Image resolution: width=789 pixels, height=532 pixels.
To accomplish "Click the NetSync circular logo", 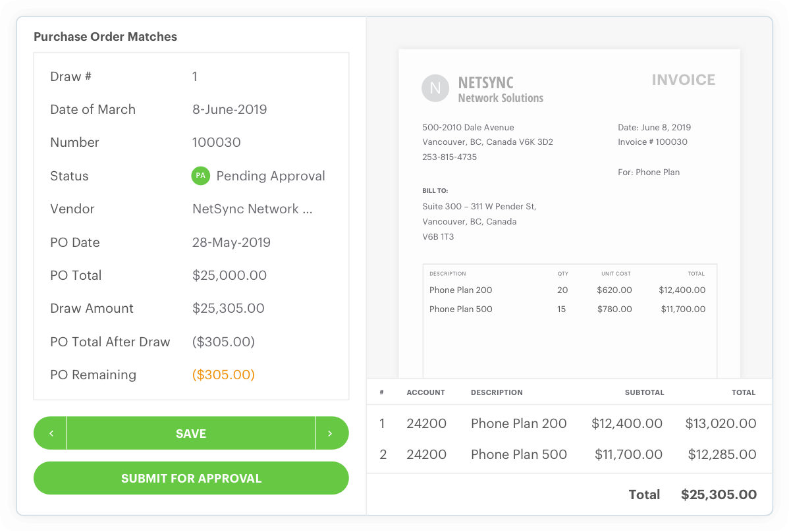I will (x=435, y=88).
